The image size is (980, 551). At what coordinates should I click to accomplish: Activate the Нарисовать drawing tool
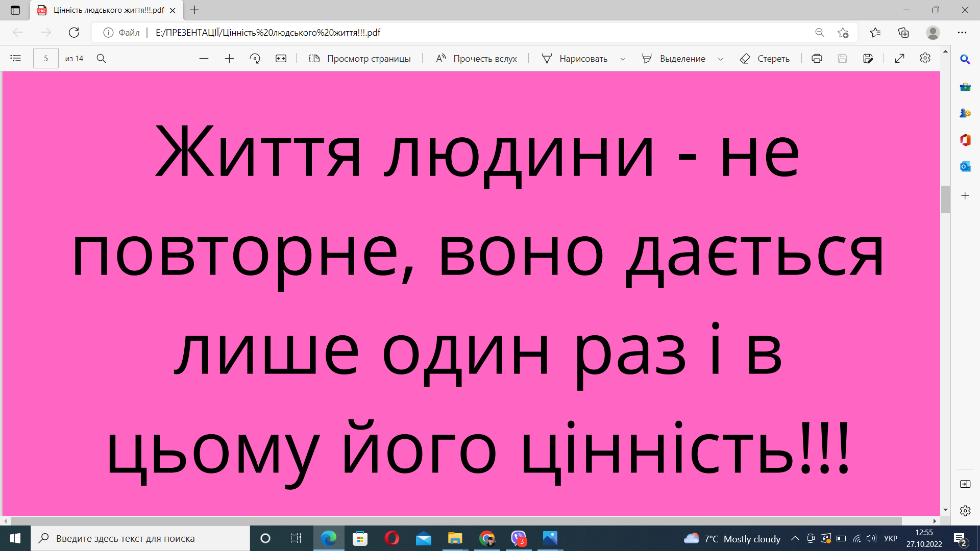[x=575, y=59]
